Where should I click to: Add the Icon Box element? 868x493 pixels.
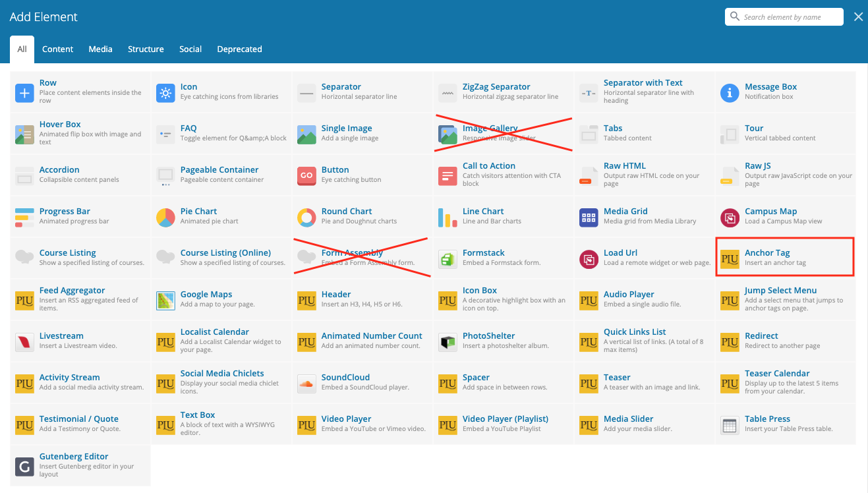(x=504, y=301)
